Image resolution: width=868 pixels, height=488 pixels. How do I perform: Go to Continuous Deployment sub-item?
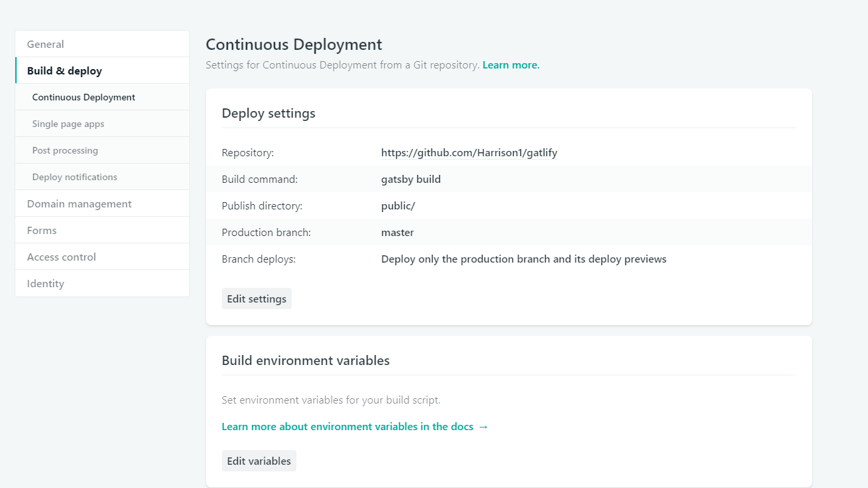pos(84,98)
